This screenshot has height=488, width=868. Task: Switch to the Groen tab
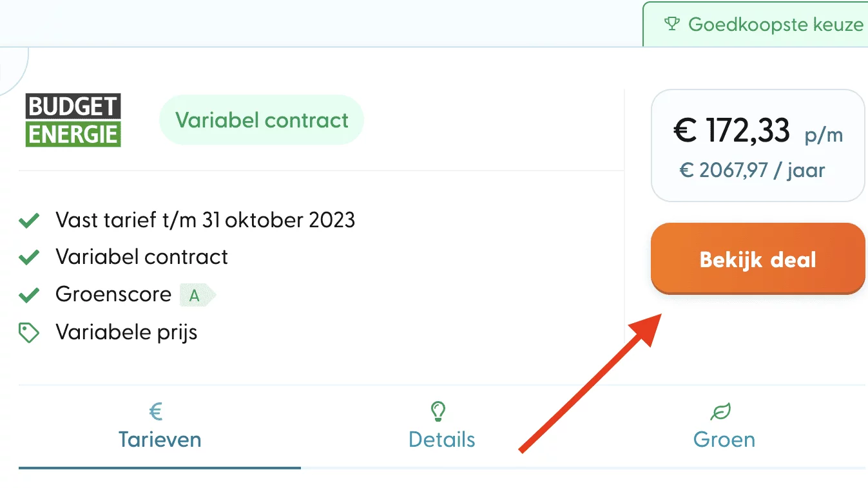[724, 439]
